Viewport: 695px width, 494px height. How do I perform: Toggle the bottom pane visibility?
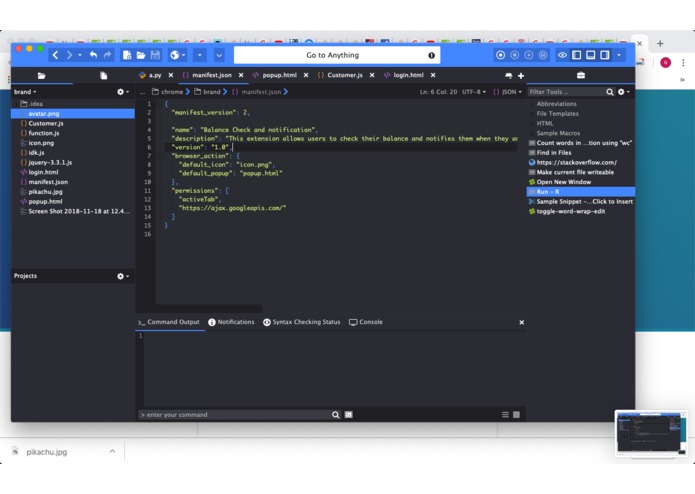point(591,55)
